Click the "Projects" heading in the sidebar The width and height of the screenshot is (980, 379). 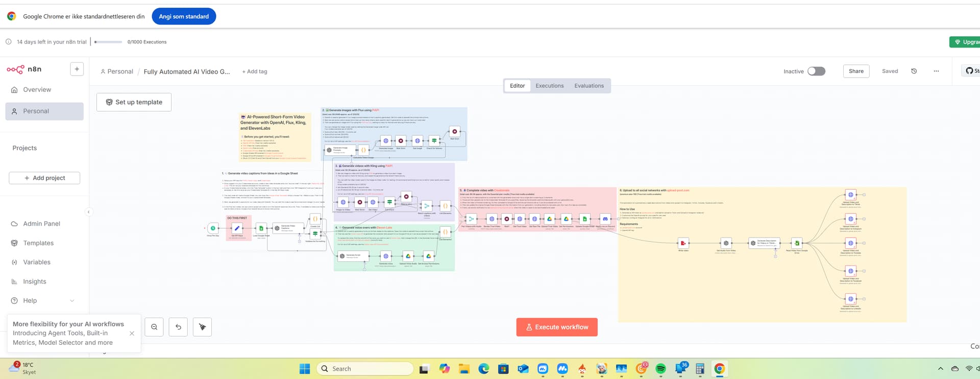pyautogui.click(x=24, y=148)
